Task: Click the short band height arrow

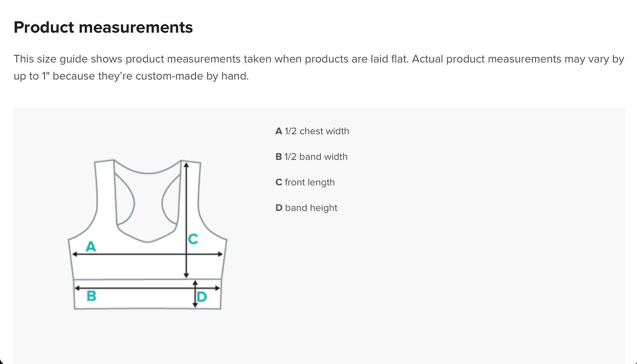Action: click(x=195, y=294)
